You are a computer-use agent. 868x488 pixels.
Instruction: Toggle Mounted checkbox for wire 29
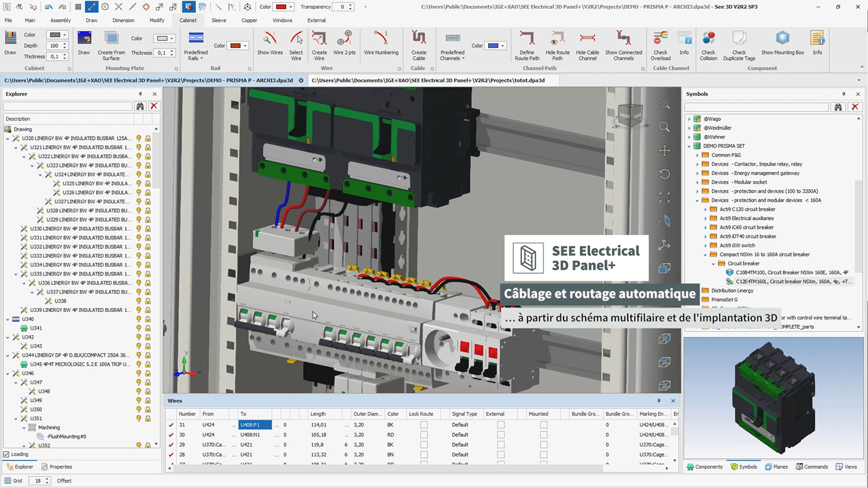point(544,445)
